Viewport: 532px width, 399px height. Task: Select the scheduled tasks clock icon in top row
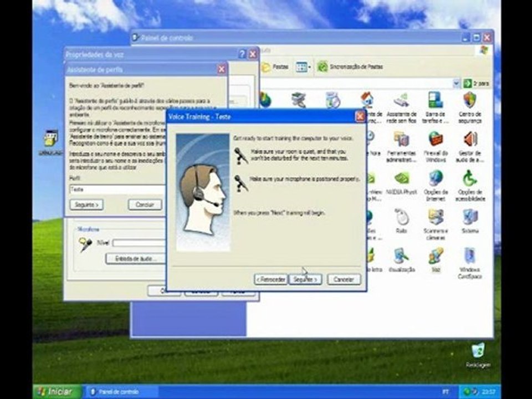[x=333, y=100]
